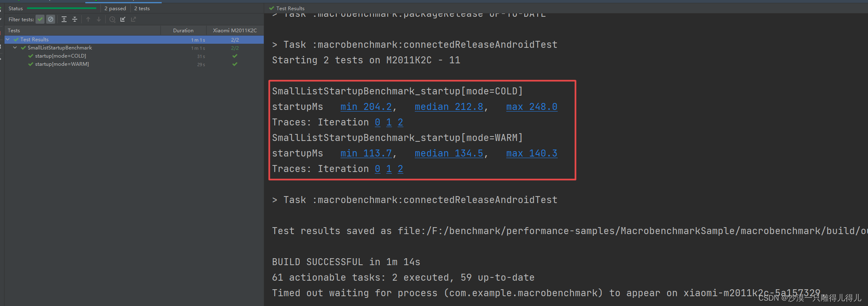The height and width of the screenshot is (306, 868).
Task: Open test history clock icon
Action: (x=112, y=19)
